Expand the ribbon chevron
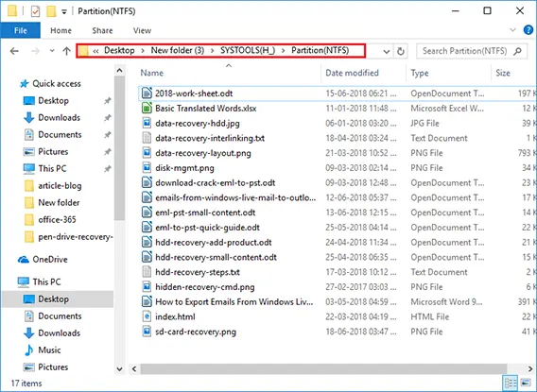 pos(512,30)
